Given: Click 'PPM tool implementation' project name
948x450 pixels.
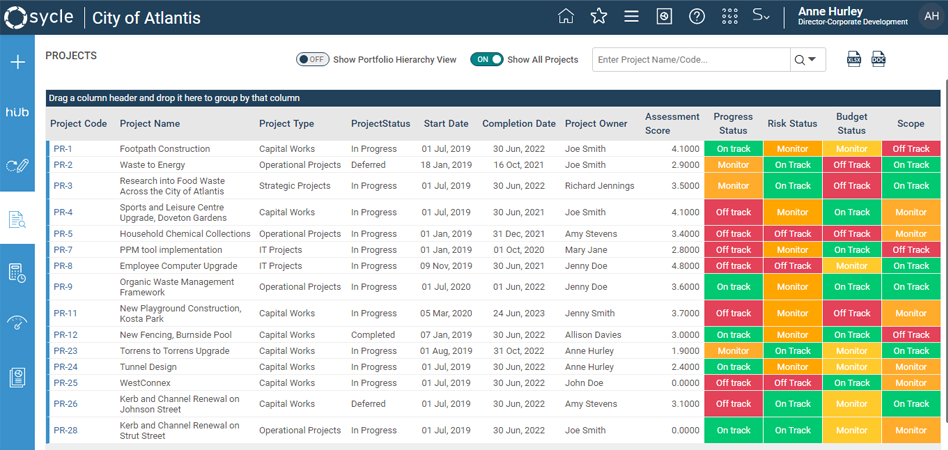Looking at the screenshot, I should click(x=171, y=250).
